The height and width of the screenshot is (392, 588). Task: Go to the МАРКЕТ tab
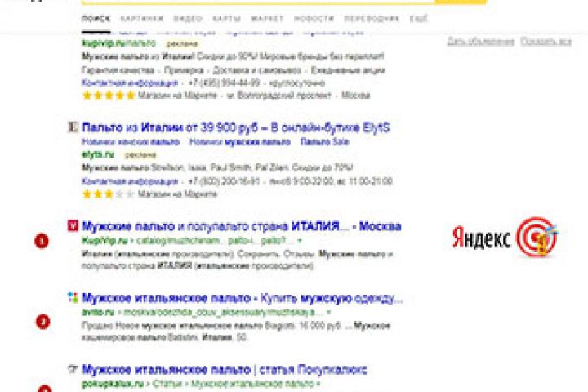[267, 19]
